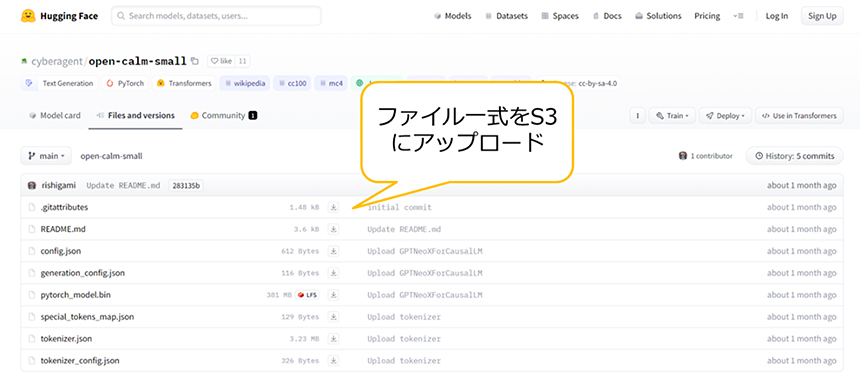860x378 pixels.
Task: Open the cyberagent organization link
Action: click(x=56, y=61)
